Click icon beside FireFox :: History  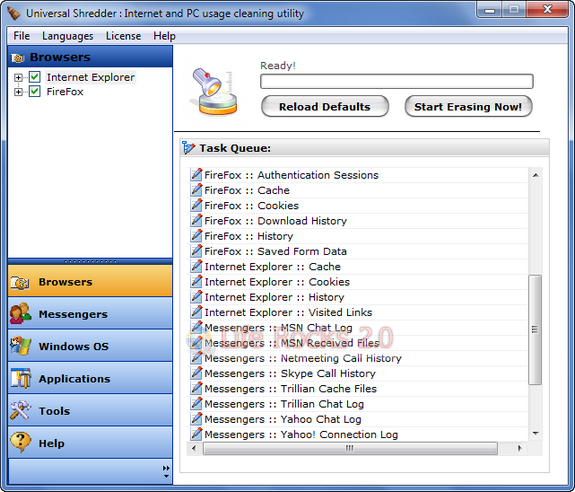pyautogui.click(x=196, y=236)
